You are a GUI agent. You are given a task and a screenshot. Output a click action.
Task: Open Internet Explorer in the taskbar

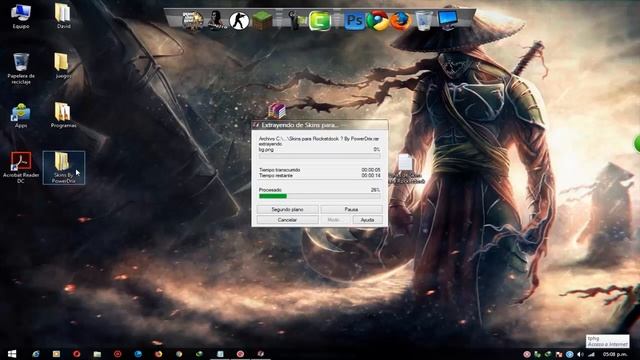click(36, 353)
